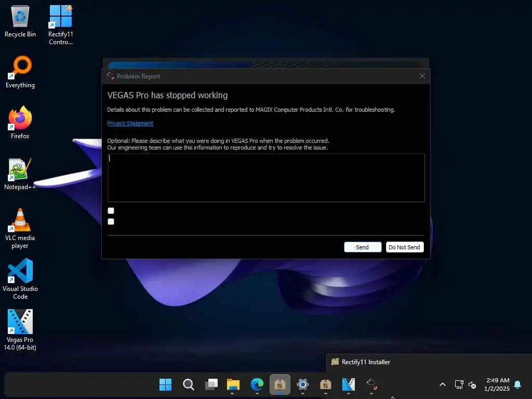Screen dimensions: 532x399
Task: Click the Rectify11 Installer taskbar preview label
Action: pyautogui.click(x=366, y=362)
